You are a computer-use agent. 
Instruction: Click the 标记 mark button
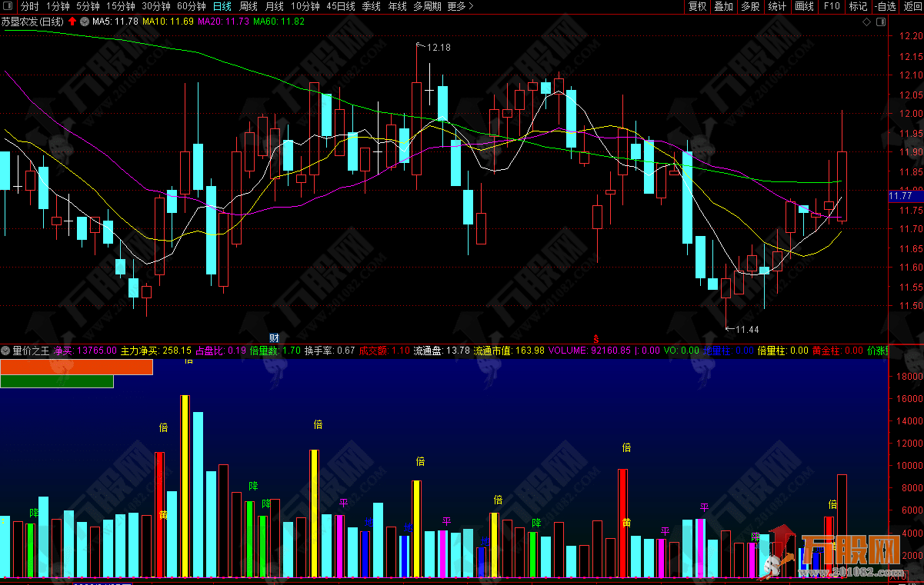point(858,6)
